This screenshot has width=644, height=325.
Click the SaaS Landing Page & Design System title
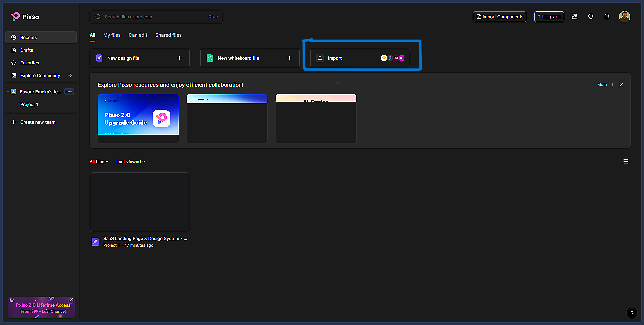click(145, 238)
